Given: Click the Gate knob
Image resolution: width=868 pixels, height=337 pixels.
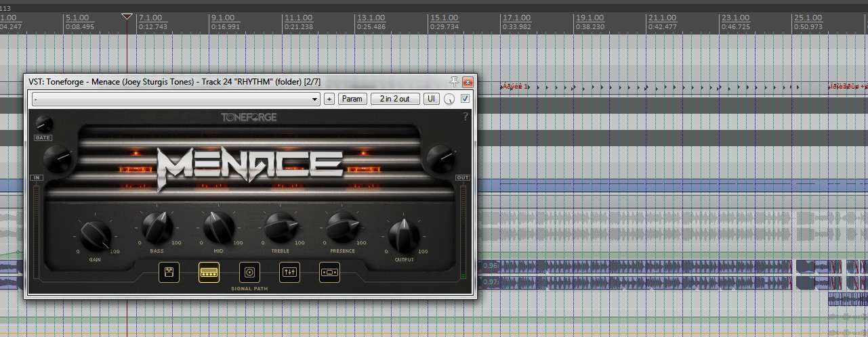Looking at the screenshot, I should 43,123.
